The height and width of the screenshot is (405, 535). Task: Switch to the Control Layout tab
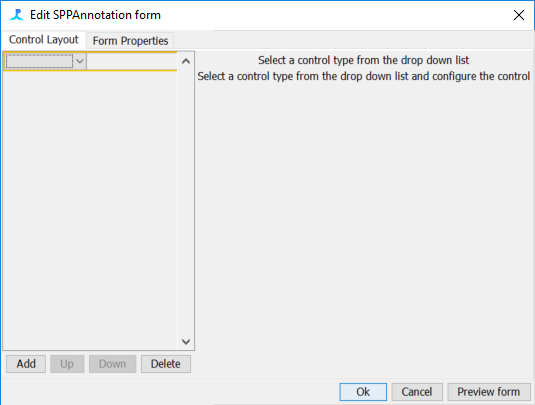click(x=43, y=40)
